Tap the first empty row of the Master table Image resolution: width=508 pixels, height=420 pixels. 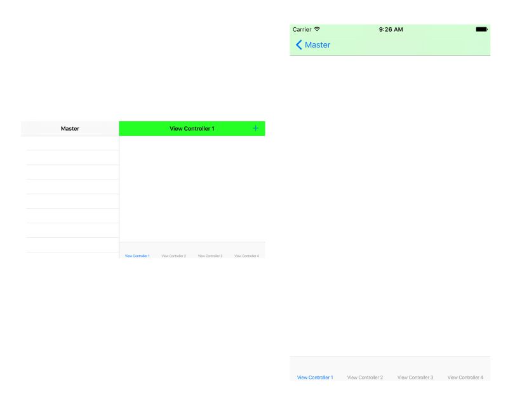coord(69,143)
